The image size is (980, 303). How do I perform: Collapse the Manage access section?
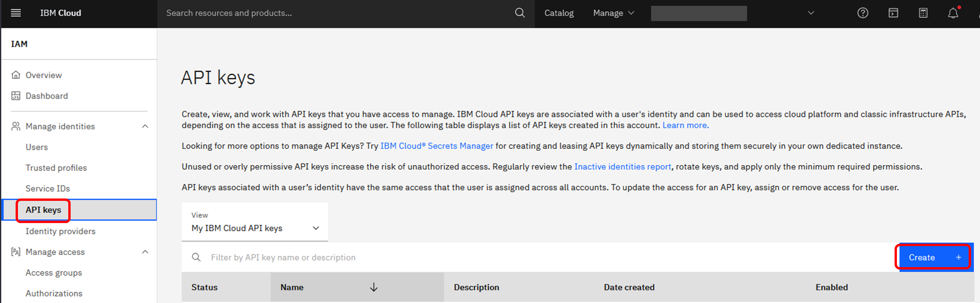click(x=145, y=252)
